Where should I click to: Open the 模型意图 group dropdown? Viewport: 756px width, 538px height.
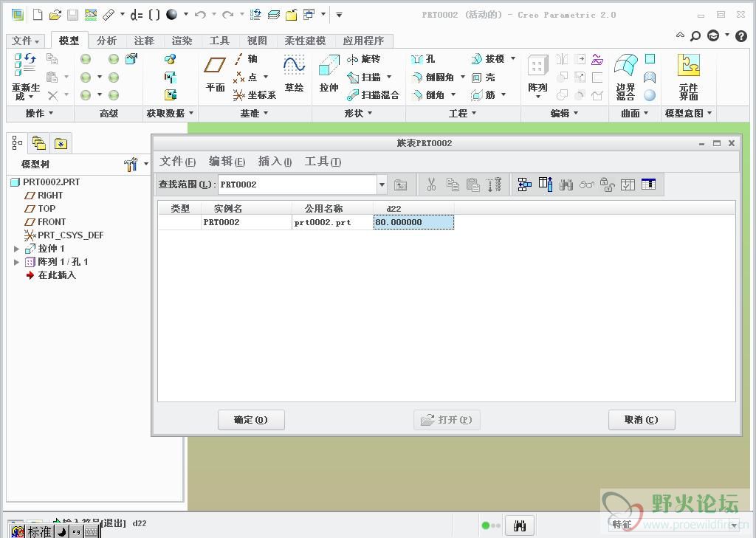pyautogui.click(x=688, y=114)
